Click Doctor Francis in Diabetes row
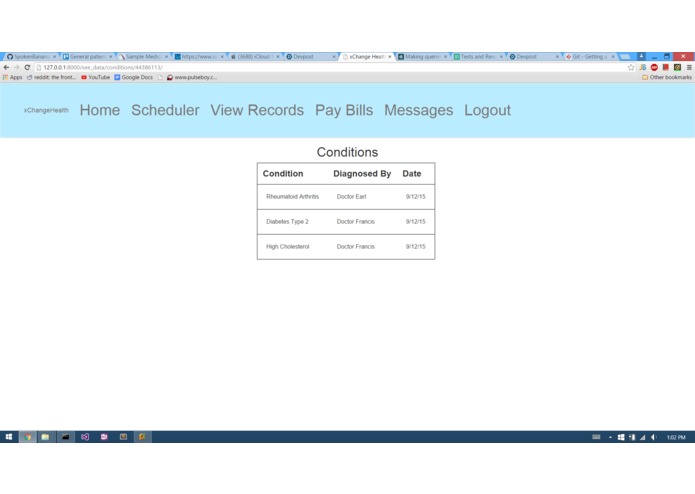The height and width of the screenshot is (494, 695). pos(355,222)
